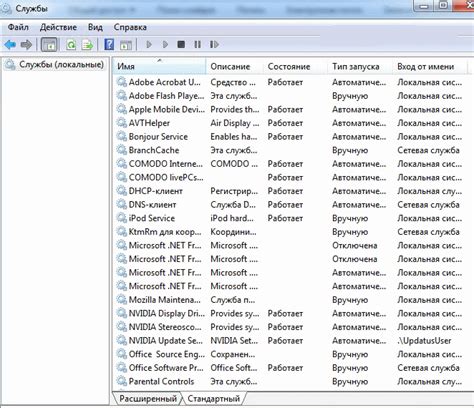The width and height of the screenshot is (474, 408).
Task: Switch to the Стандартный tab
Action: pyautogui.click(x=213, y=398)
